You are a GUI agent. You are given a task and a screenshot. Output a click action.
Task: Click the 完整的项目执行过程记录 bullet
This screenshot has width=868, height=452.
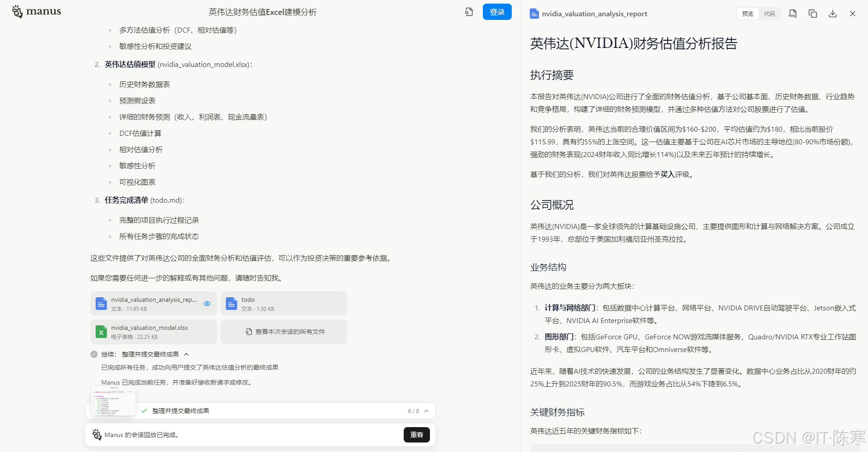(159, 220)
